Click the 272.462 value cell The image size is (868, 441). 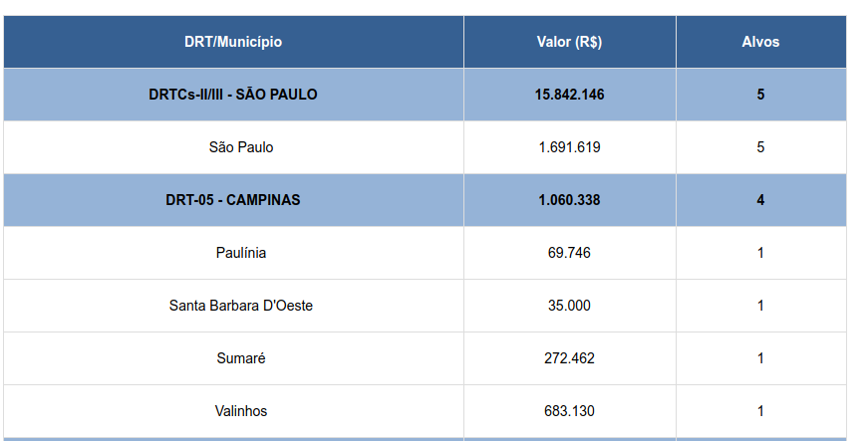[570, 358]
